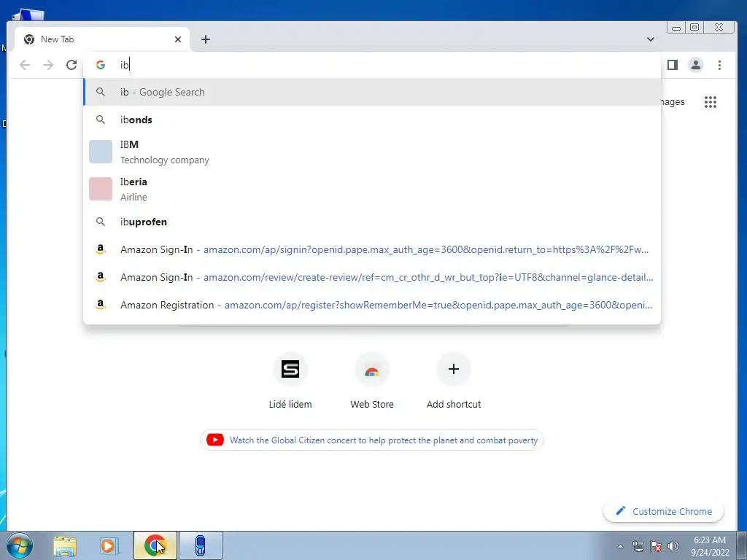Open the Windows Start menu

click(20, 545)
